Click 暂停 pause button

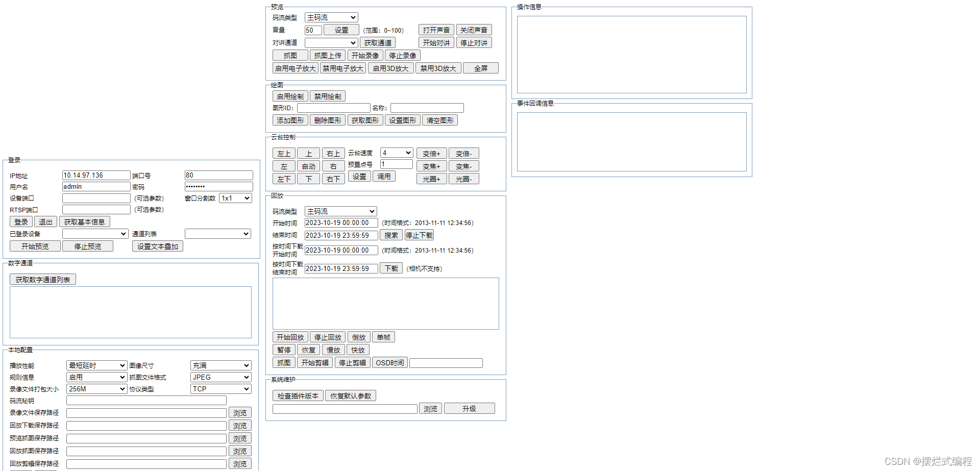click(284, 350)
